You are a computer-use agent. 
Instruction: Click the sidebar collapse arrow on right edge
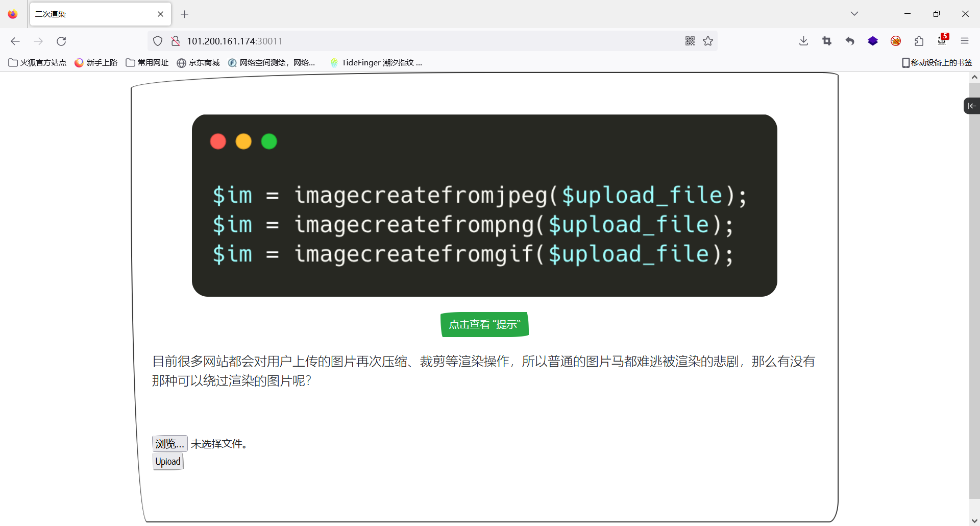click(972, 106)
